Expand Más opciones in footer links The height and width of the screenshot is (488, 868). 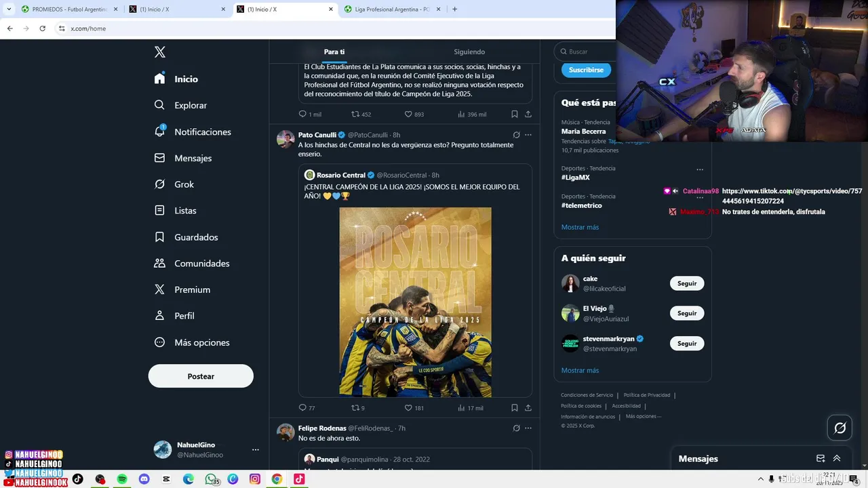tap(643, 416)
